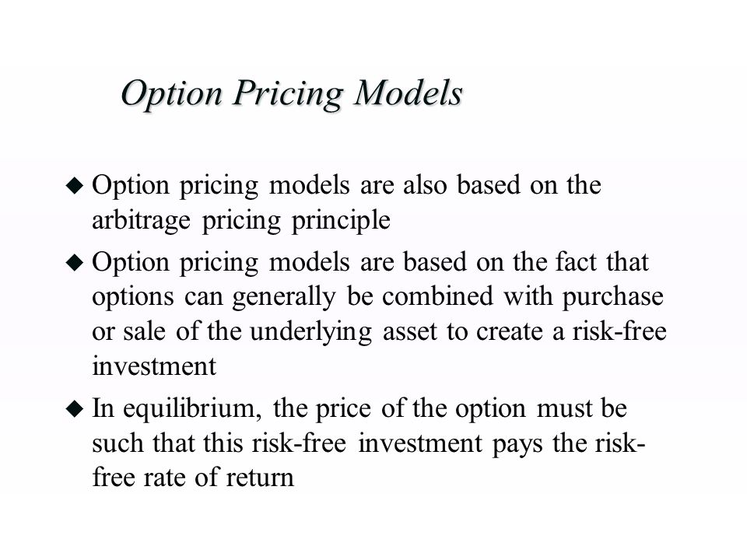Click the words In equilibrium
Screen dimensions: 747x560
point(177,409)
